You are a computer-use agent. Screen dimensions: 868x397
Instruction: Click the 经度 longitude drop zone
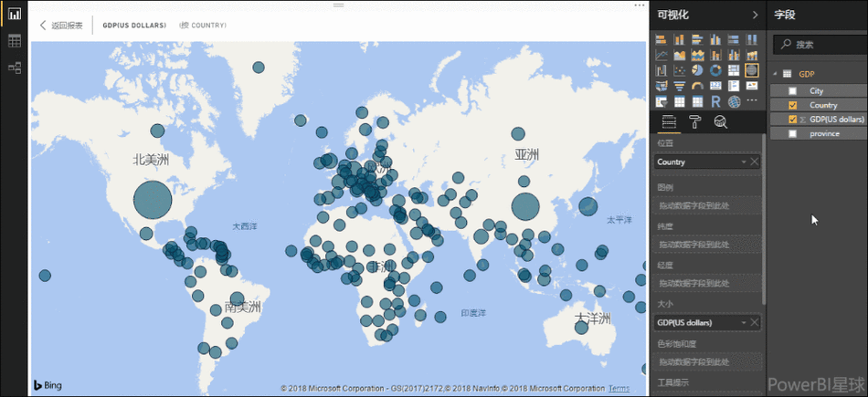(x=707, y=283)
